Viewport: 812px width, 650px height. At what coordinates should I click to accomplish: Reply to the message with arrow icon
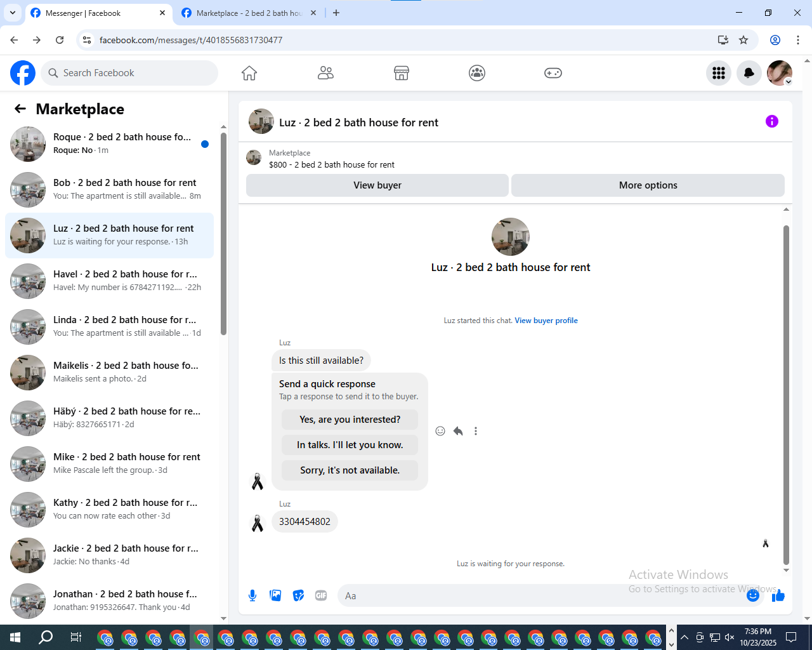458,431
